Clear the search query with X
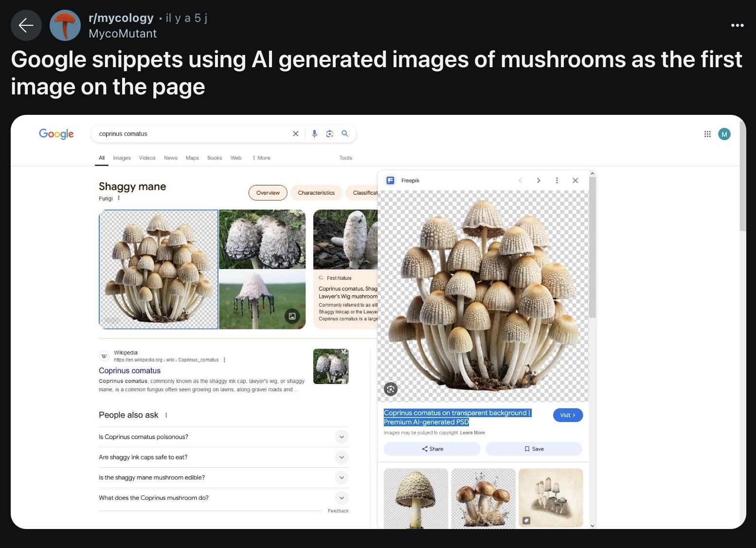 295,134
